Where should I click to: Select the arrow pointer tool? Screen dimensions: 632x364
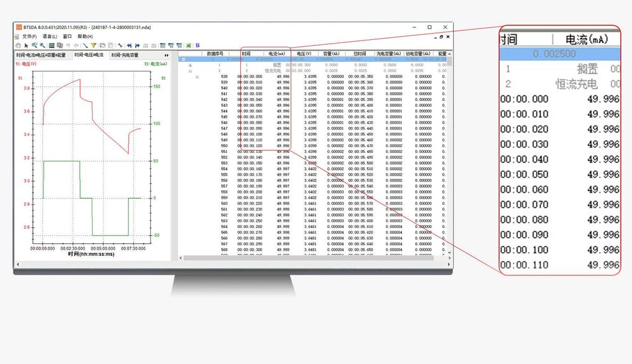[26, 45]
